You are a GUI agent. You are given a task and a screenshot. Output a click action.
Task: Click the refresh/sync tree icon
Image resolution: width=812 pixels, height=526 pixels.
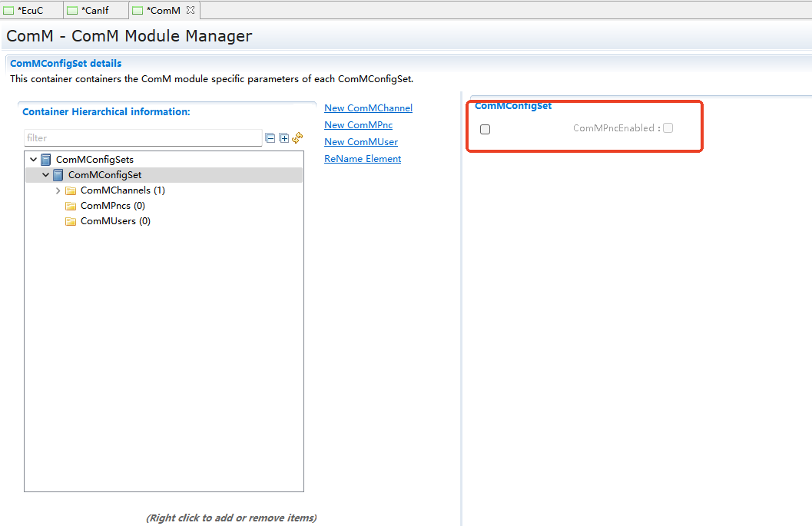coord(297,138)
